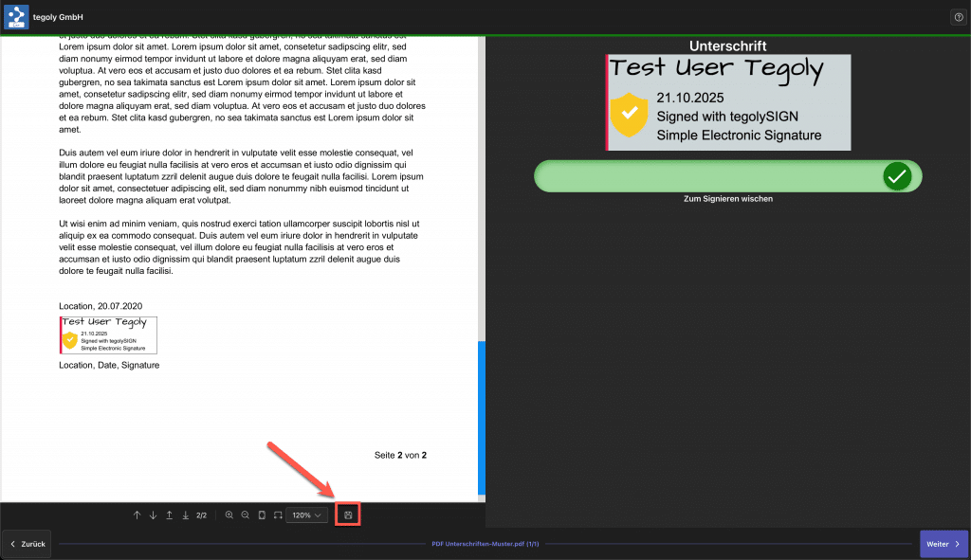Open the 120% zoom level dropdown
Screen dimensions: 971x560
tap(306, 515)
